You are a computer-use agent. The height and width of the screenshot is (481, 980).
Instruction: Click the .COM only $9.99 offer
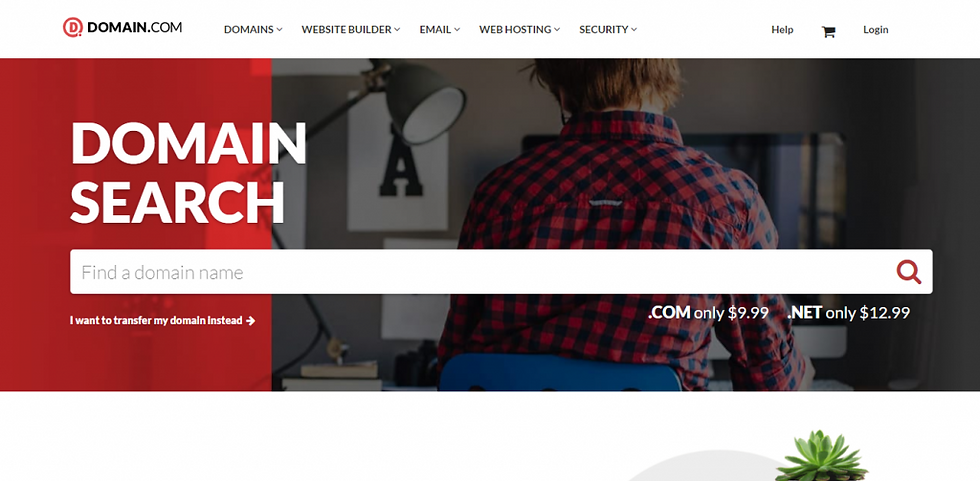click(708, 312)
